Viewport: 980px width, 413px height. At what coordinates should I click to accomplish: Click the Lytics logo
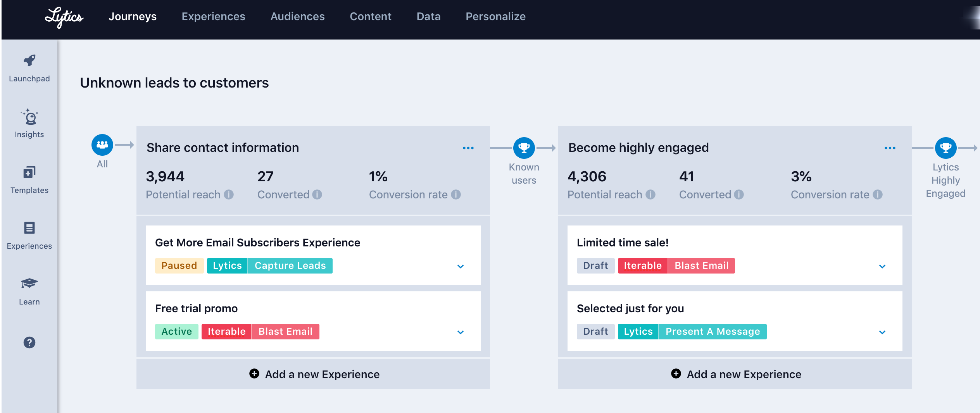click(64, 17)
